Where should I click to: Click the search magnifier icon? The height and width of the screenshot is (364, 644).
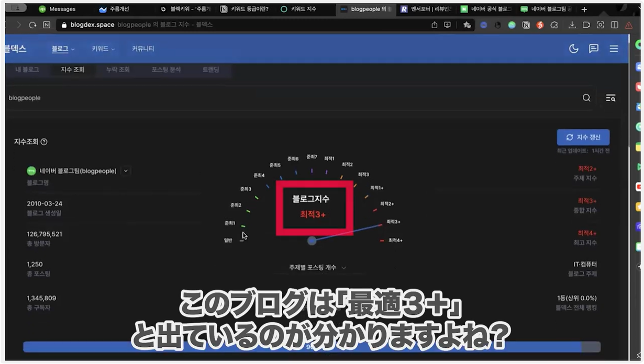[x=586, y=98]
